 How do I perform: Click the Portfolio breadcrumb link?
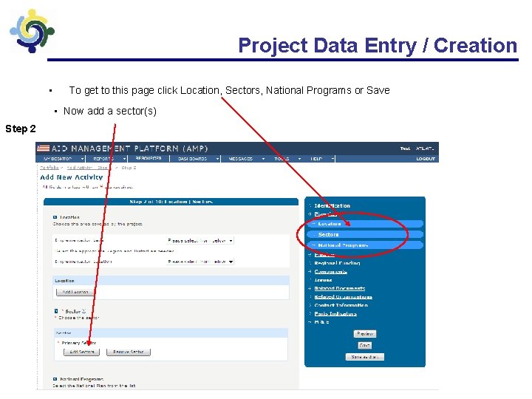point(50,168)
